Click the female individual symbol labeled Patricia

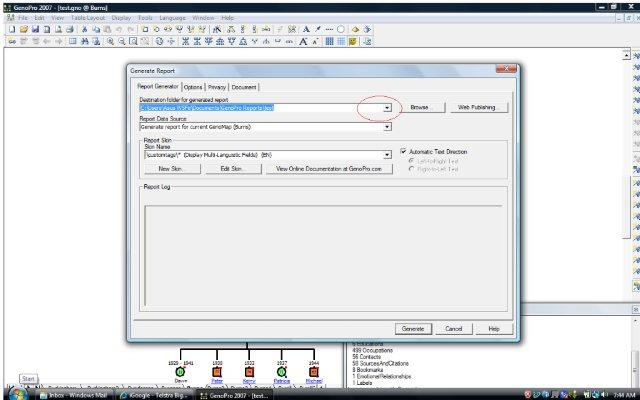pyautogui.click(x=282, y=372)
